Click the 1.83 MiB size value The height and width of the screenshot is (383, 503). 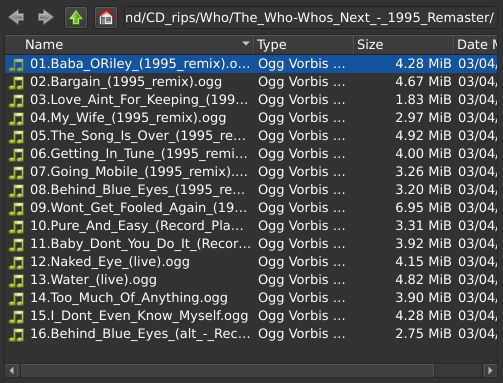[423, 100]
